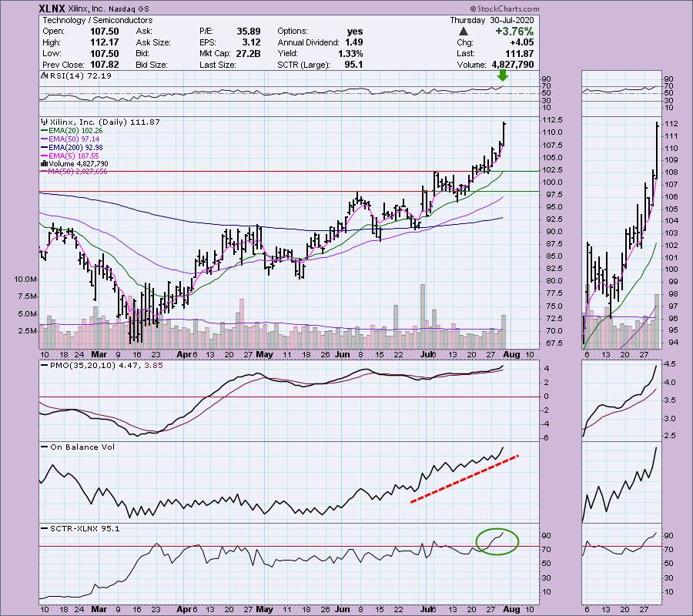Click the Chg value +4.05
Screen dimensions: 693x616
tap(521, 42)
